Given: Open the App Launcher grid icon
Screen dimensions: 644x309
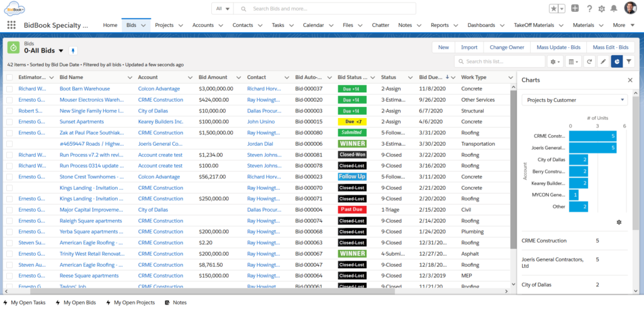Looking at the screenshot, I should pyautogui.click(x=11, y=25).
